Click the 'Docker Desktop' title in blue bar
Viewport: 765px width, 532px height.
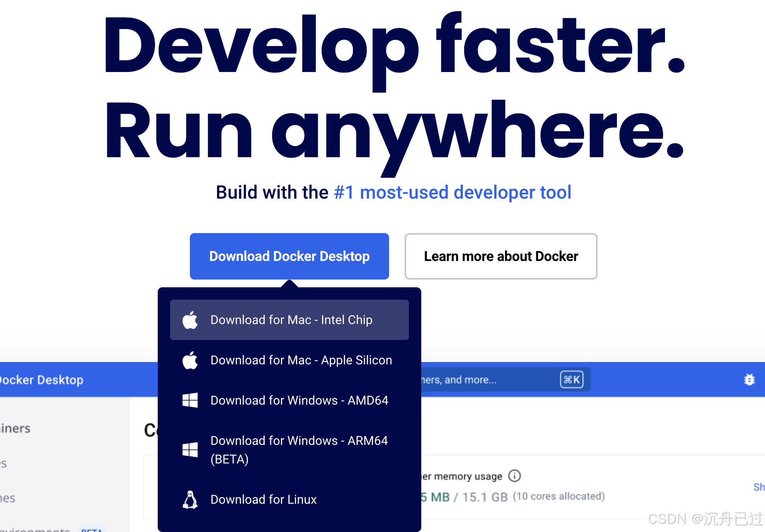click(x=41, y=380)
